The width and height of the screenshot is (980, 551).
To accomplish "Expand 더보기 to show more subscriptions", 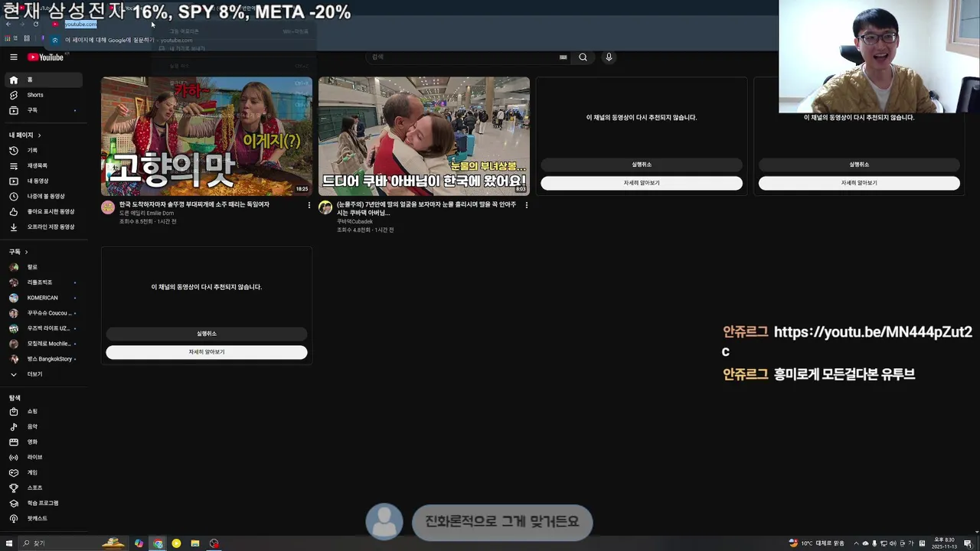I will [x=43, y=374].
